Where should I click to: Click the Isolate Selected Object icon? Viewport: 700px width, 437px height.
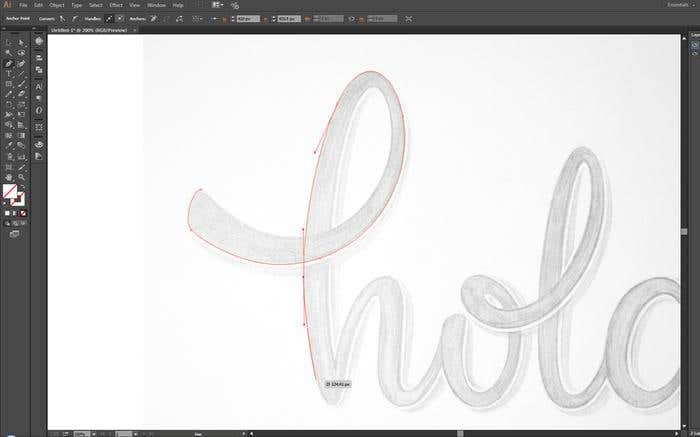coord(408,19)
